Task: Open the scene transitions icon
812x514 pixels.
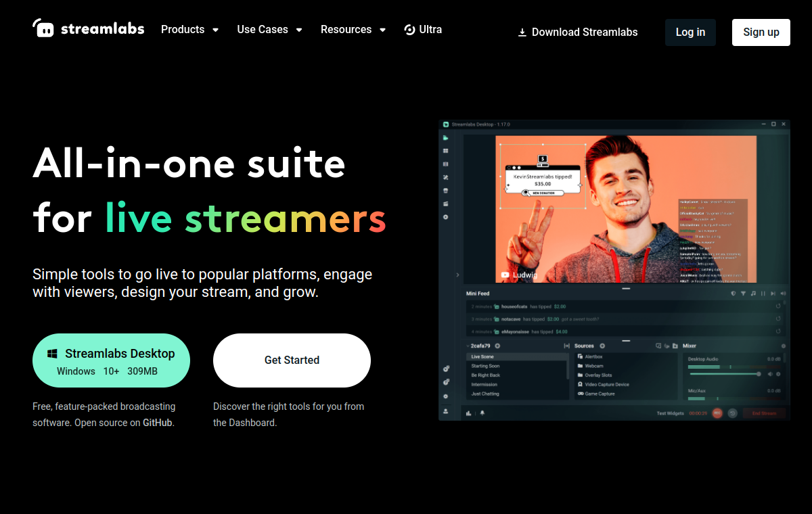Action: coord(566,346)
